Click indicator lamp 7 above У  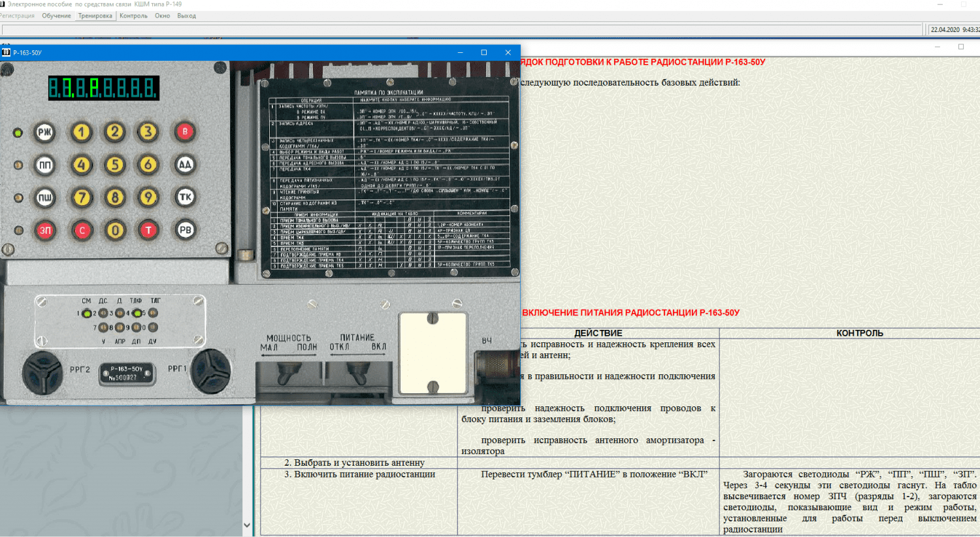[x=103, y=328]
